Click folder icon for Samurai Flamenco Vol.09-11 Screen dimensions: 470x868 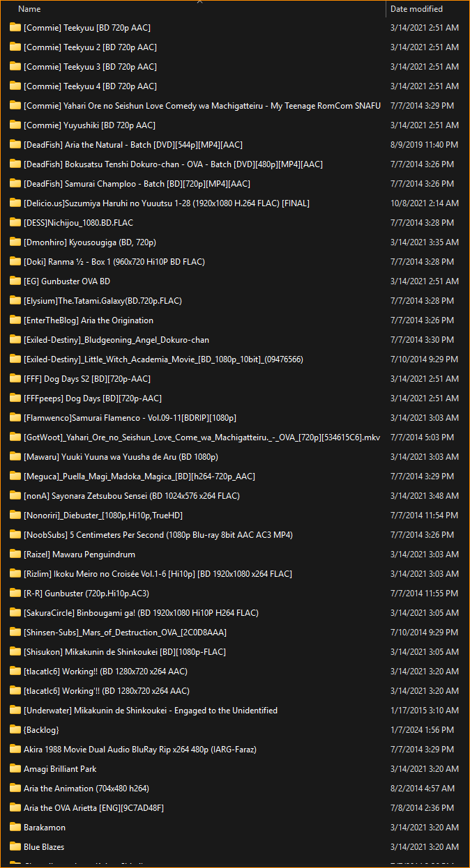click(x=15, y=418)
